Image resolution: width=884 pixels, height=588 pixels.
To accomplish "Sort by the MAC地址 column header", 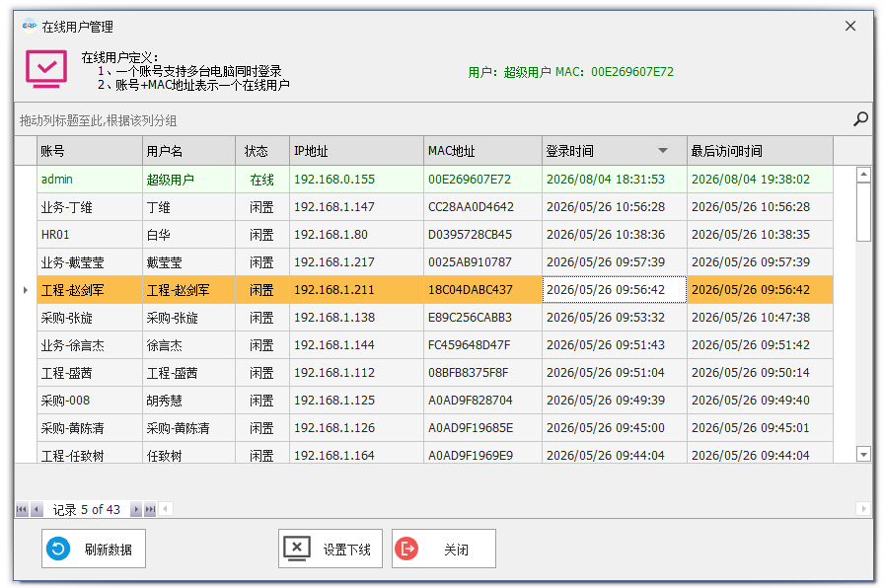I will click(x=482, y=151).
